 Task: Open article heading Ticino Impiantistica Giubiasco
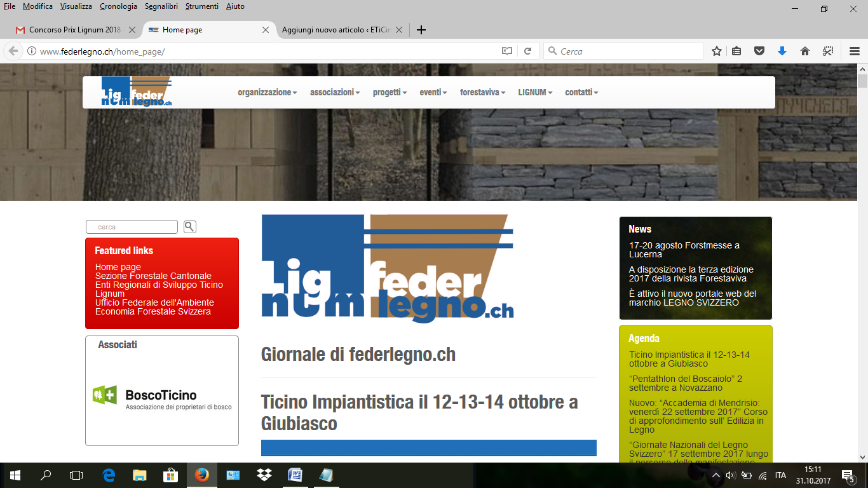pos(419,412)
